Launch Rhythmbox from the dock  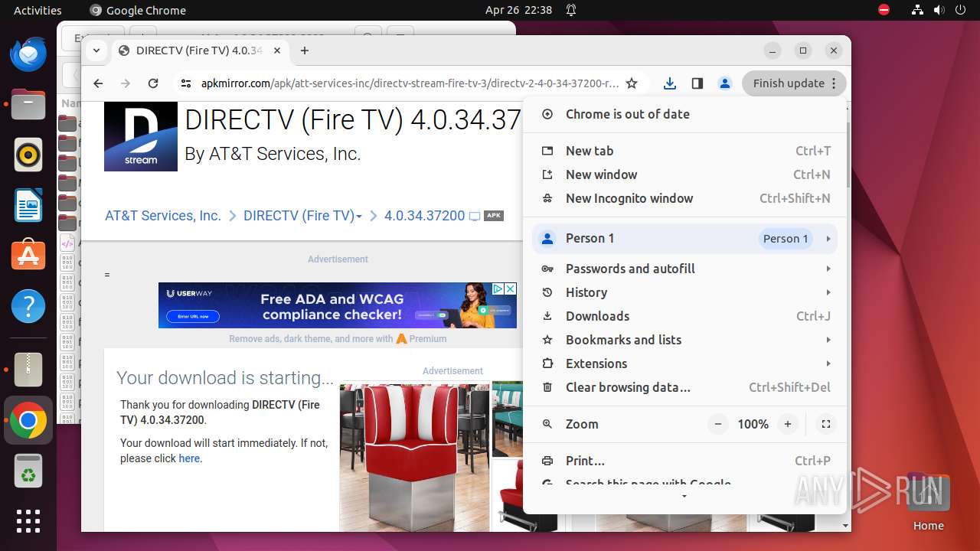coord(28,155)
